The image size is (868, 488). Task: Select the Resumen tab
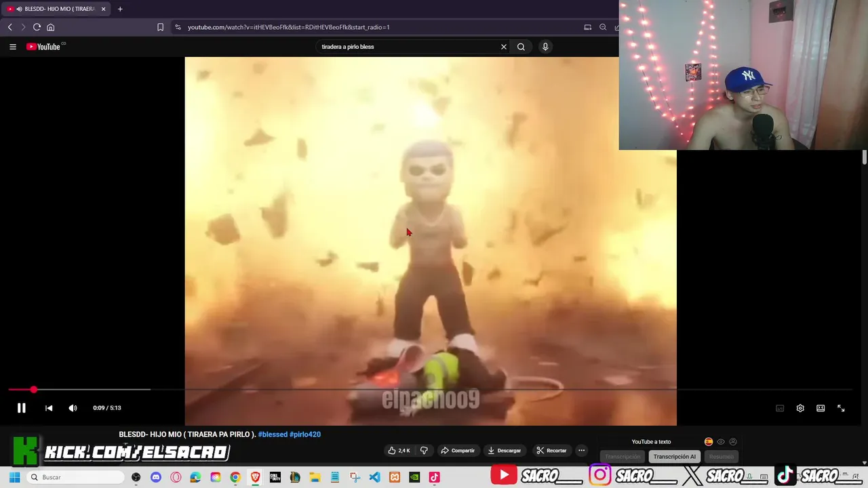tap(721, 457)
